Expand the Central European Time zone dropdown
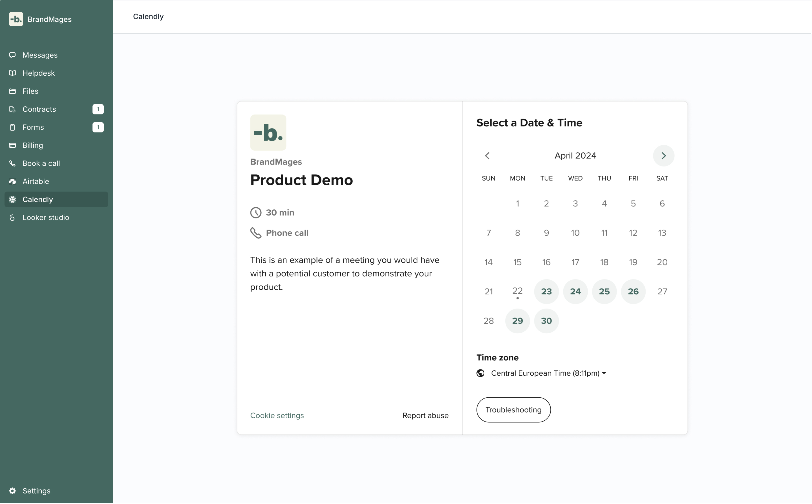 click(x=548, y=373)
